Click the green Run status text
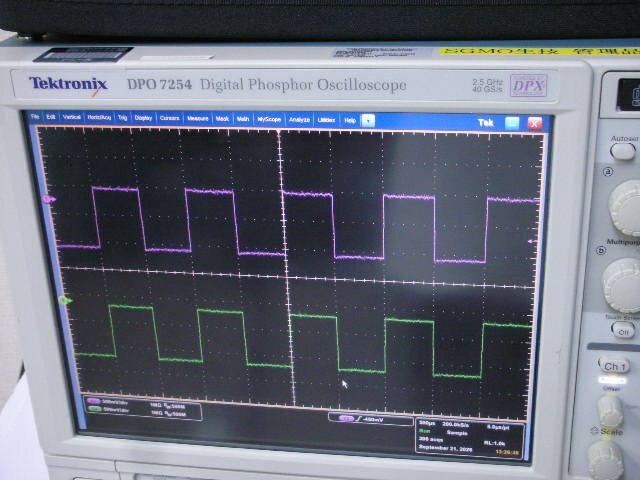The width and height of the screenshot is (640, 480). [424, 431]
